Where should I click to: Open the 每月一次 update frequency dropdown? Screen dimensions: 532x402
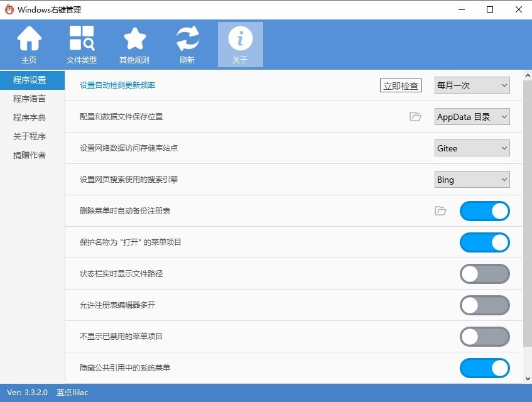(472, 85)
